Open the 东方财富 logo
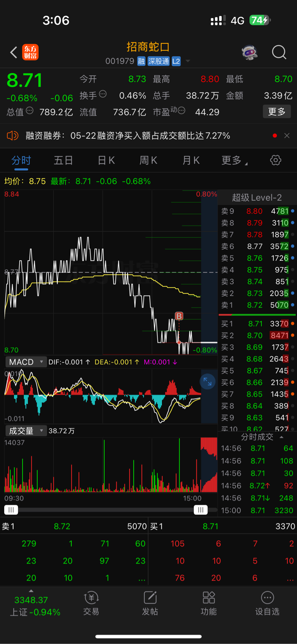The image size is (297, 644). [30, 52]
